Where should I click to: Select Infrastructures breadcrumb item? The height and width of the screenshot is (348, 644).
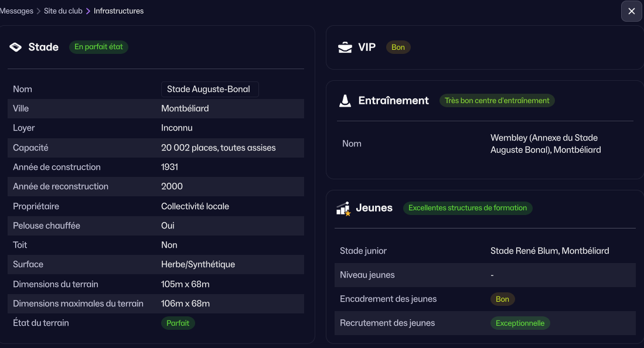coord(118,11)
